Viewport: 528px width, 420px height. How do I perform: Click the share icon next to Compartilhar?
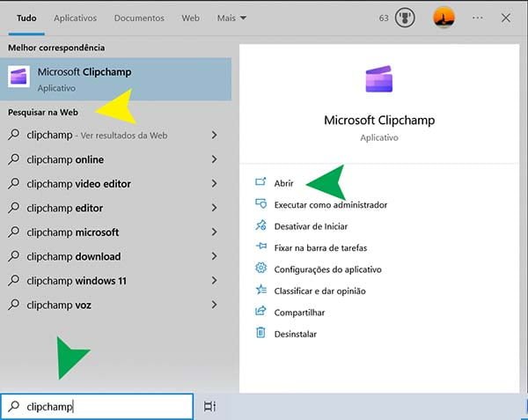click(260, 311)
